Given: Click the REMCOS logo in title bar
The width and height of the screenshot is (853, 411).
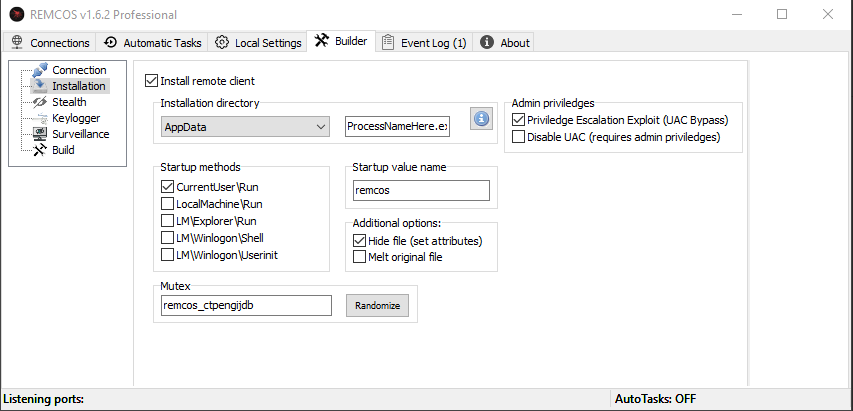Looking at the screenshot, I should coord(17,14).
